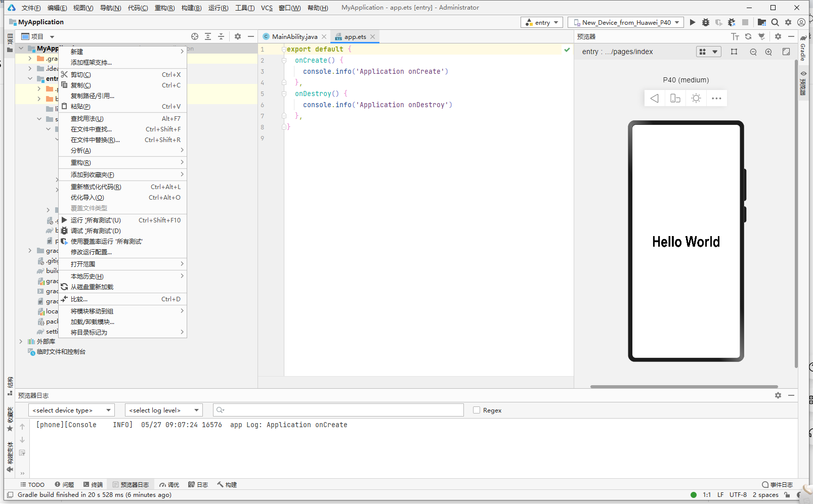
Task: Switch to the MainAbility.java editor tab
Action: coord(294,36)
